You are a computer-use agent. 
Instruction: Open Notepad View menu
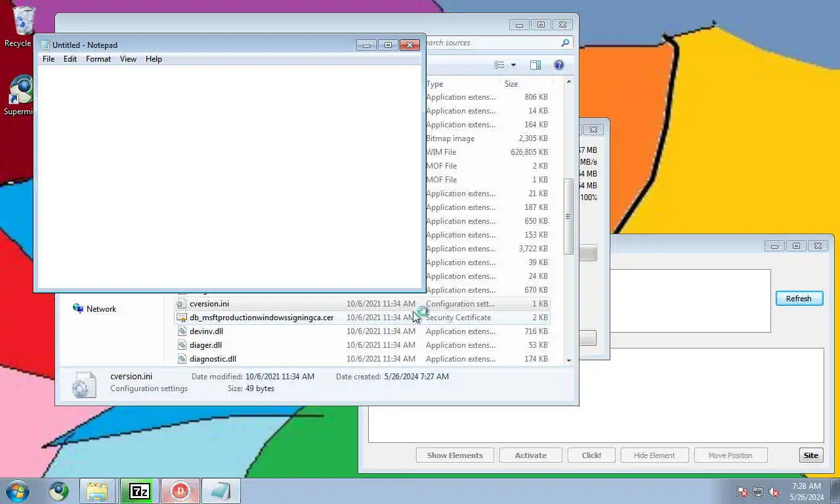(128, 59)
